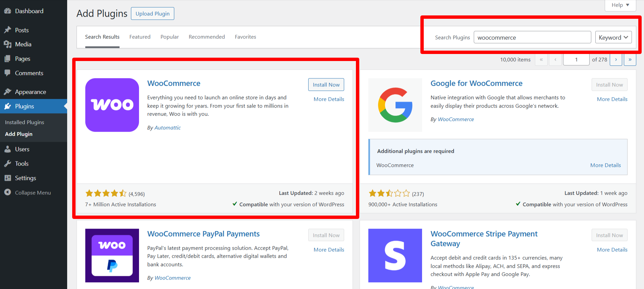
Task: Open More Details in Additional plugins required box
Action: pyautogui.click(x=606, y=165)
